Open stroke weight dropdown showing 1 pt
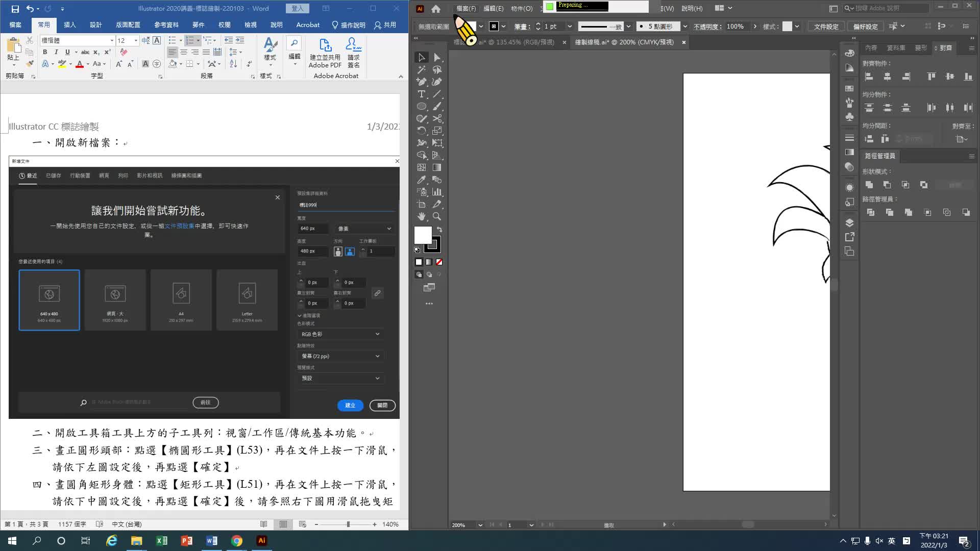Screen dimensions: 980x551 tap(570, 27)
